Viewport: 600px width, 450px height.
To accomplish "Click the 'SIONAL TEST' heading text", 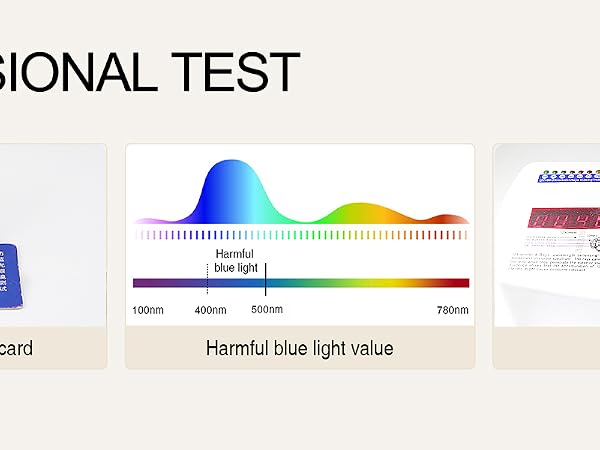I will click(149, 73).
